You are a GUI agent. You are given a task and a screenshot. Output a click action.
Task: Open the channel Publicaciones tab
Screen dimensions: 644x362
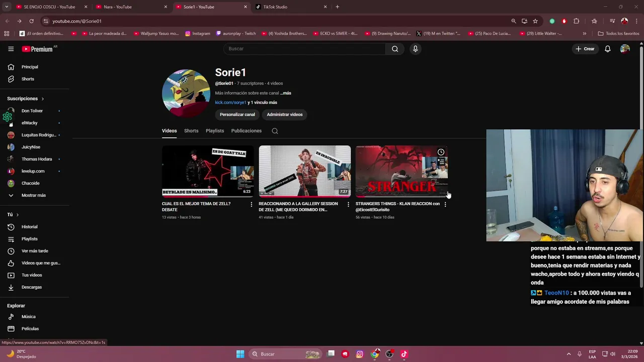pos(247,131)
